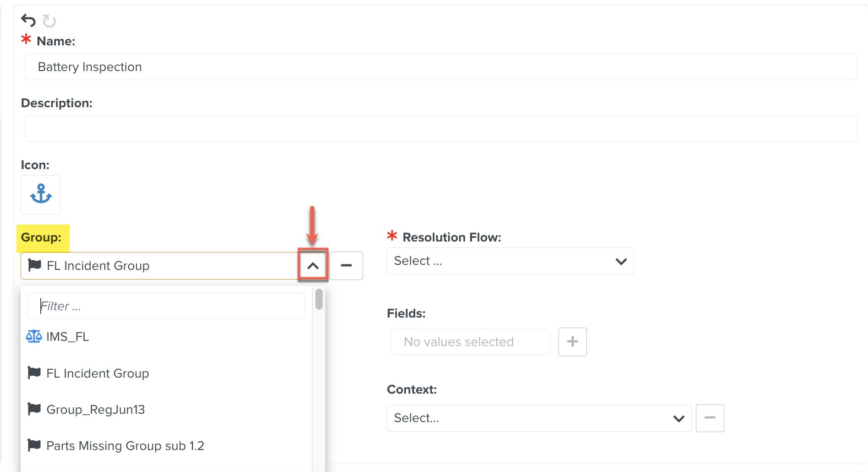Click the group list scrollbar thumb

click(319, 299)
